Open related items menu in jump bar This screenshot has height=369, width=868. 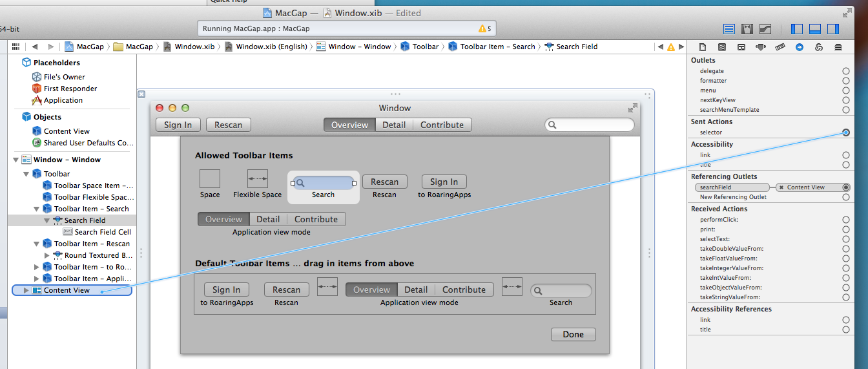point(15,47)
